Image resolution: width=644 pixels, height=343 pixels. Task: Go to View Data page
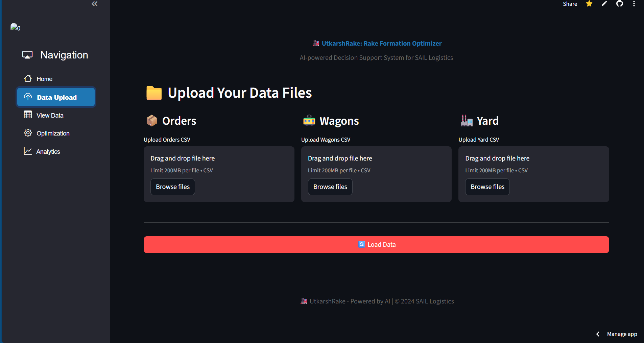[56, 115]
